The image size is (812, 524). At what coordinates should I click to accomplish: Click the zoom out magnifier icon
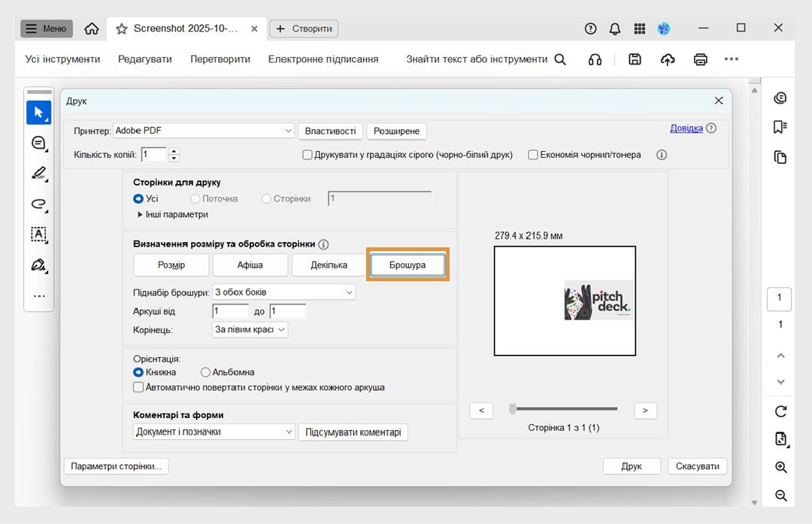pyautogui.click(x=781, y=495)
